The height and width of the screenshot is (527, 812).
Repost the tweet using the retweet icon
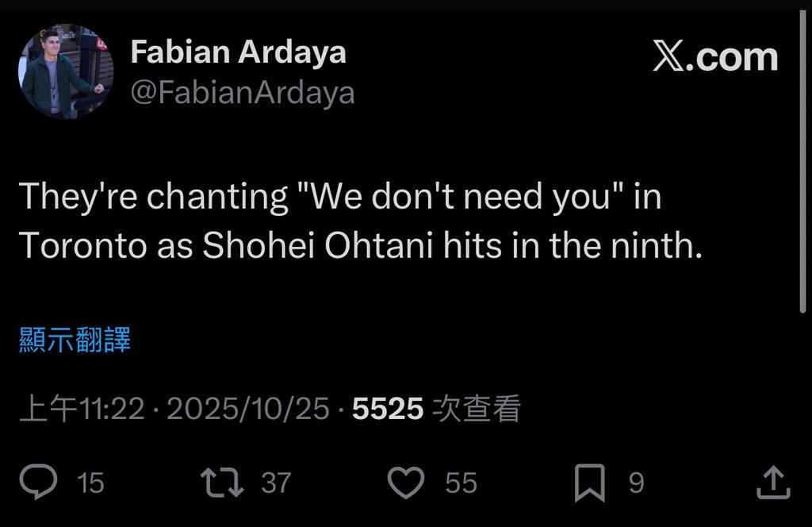pos(222,482)
